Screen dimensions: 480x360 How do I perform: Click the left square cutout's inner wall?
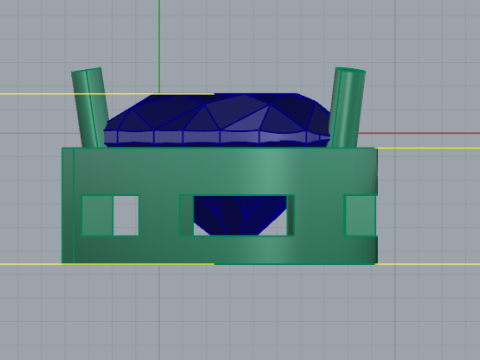[x=97, y=215]
